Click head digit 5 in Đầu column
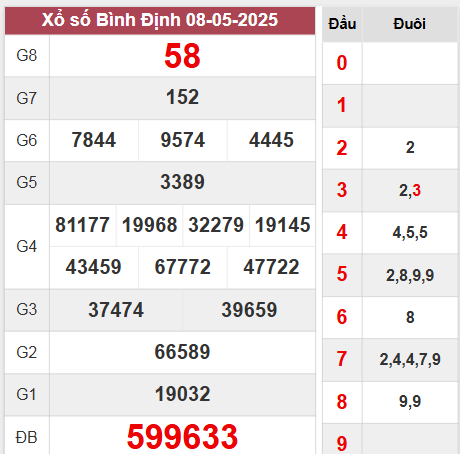Screen dimensions: 460x454 coord(342,274)
